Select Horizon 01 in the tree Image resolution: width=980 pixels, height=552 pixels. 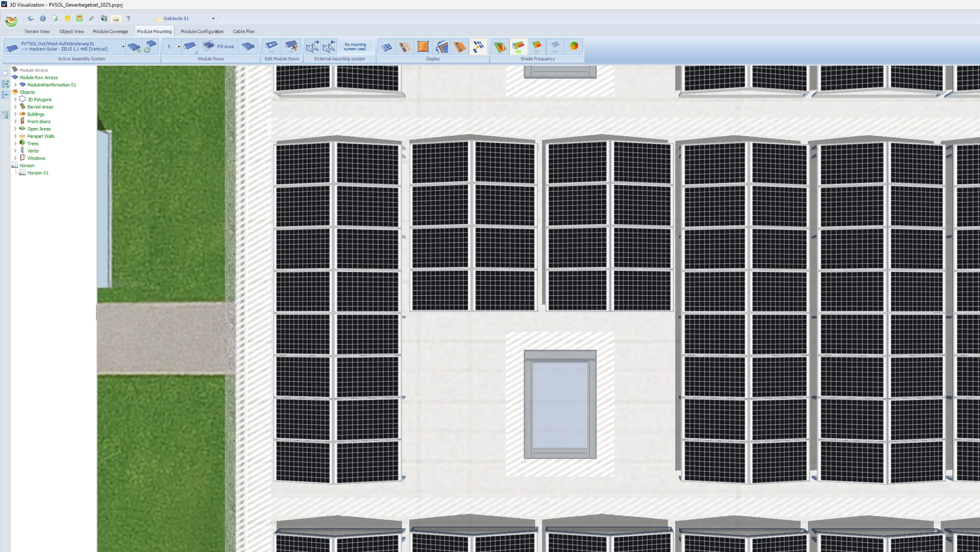[x=38, y=173]
